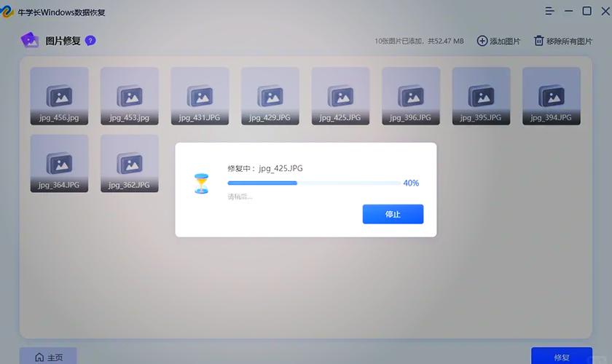Click the purple Image Repair (图片修复) icon

click(30, 40)
